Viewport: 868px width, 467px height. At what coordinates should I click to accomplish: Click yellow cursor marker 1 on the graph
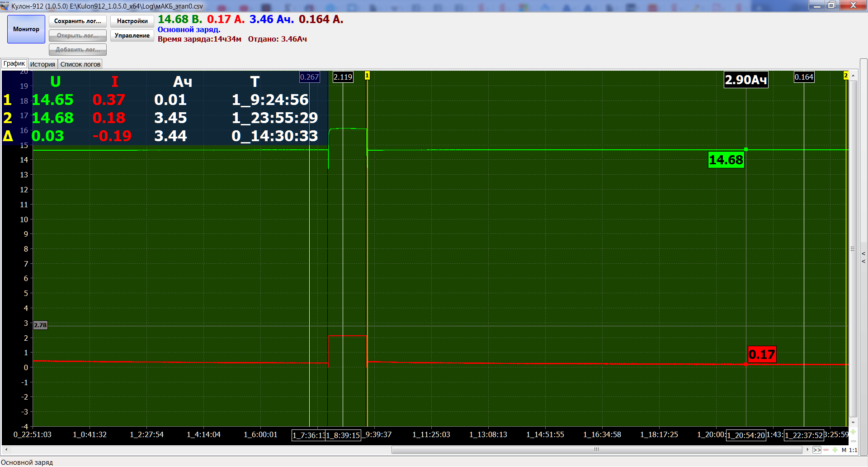[x=367, y=76]
